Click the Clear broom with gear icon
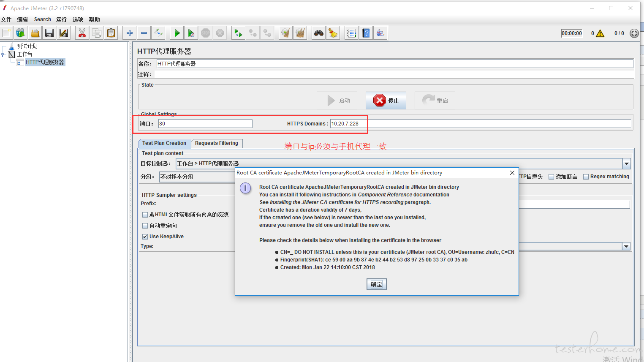 click(x=286, y=33)
